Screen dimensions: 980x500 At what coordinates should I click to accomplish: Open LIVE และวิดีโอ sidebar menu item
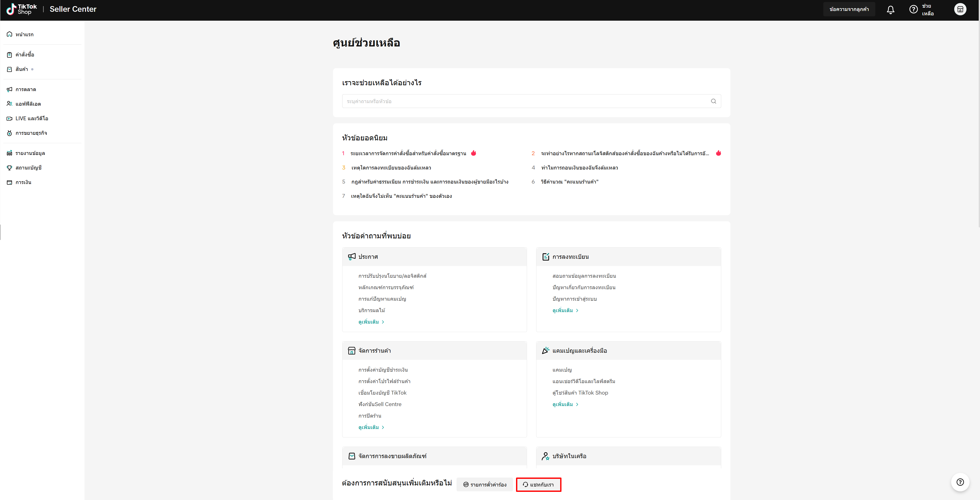click(x=32, y=118)
